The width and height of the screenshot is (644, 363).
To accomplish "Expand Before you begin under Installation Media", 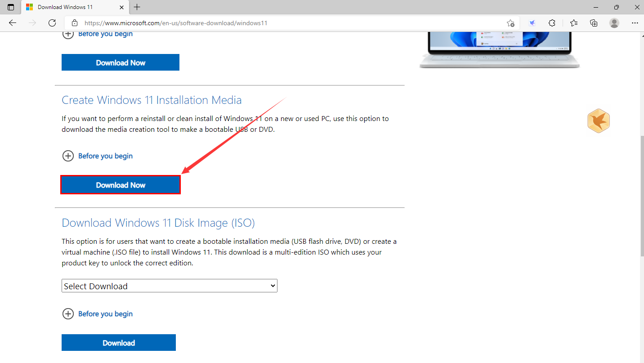I will pyautogui.click(x=97, y=156).
